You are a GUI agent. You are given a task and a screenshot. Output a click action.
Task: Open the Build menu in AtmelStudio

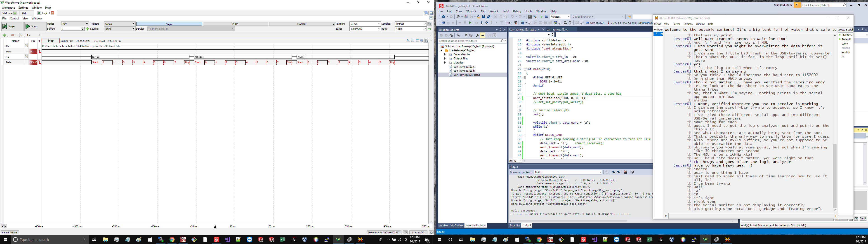(x=505, y=11)
